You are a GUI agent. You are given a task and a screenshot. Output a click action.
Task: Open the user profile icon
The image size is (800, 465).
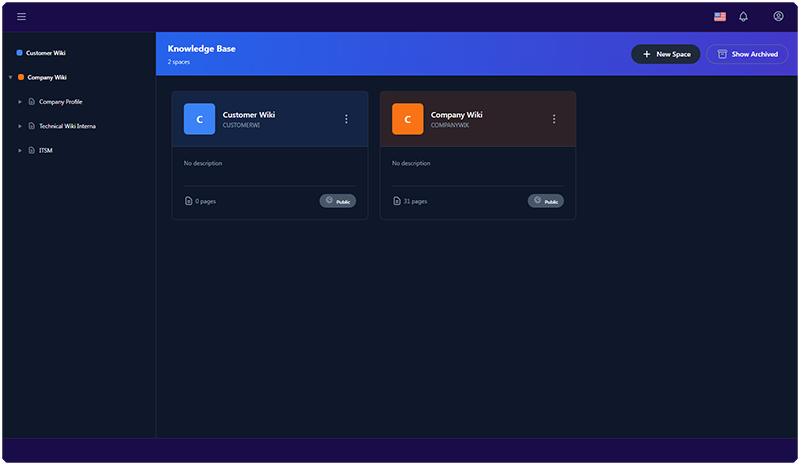778,16
